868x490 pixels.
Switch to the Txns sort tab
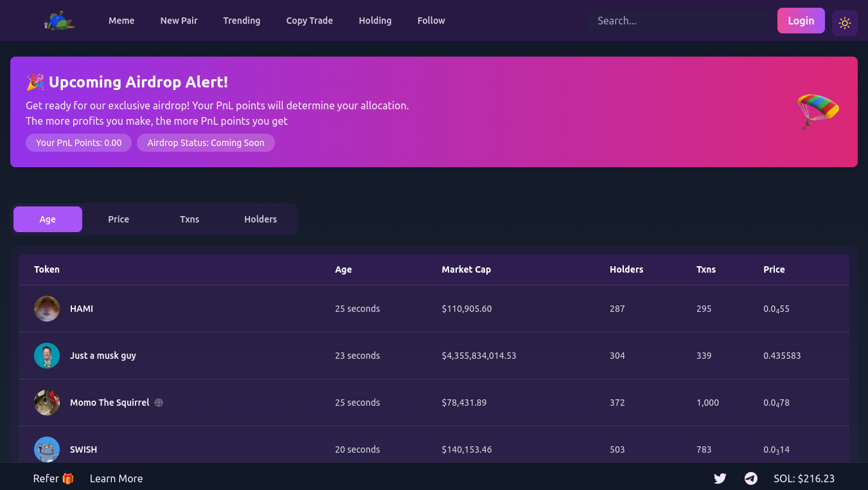(190, 219)
